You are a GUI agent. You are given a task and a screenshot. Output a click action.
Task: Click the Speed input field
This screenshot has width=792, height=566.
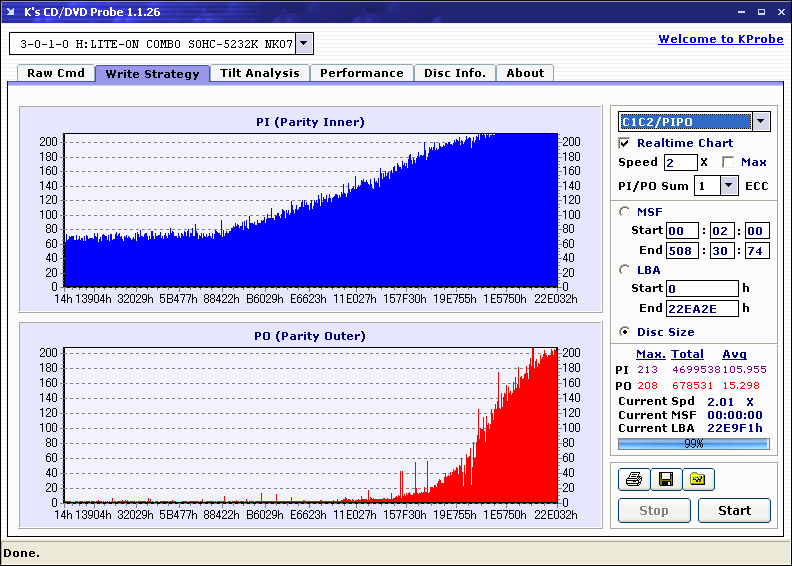click(680, 162)
